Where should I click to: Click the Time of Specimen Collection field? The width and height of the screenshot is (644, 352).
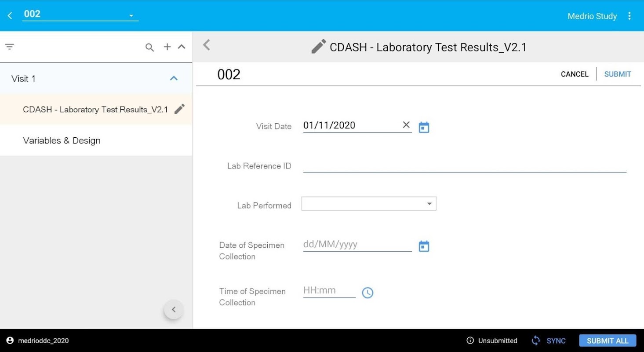point(329,290)
